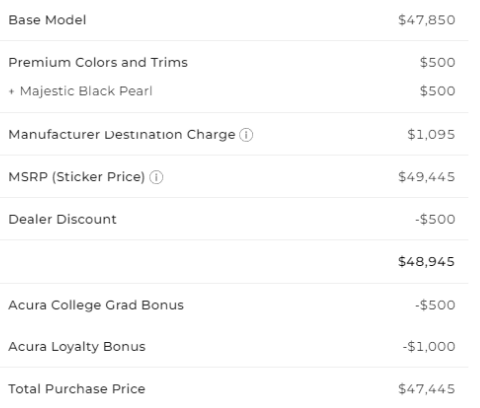Click the MSRP (Sticker Price) label
The width and height of the screenshot is (480, 408).
pyautogui.click(x=77, y=177)
